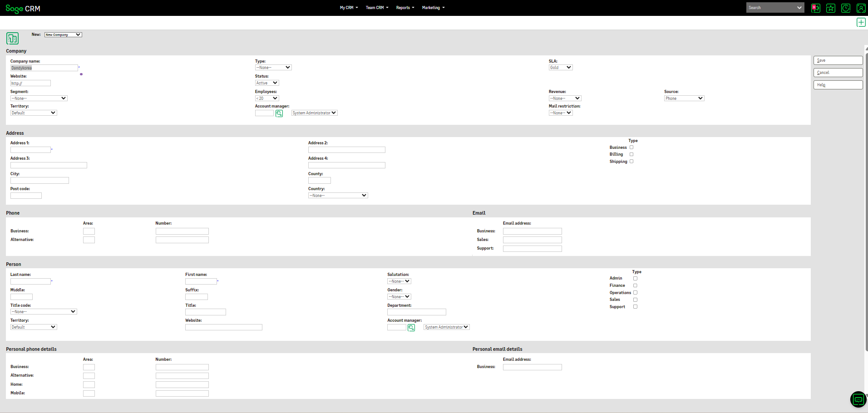The height and width of the screenshot is (413, 868).
Task: Click the Post code field
Action: point(26,196)
